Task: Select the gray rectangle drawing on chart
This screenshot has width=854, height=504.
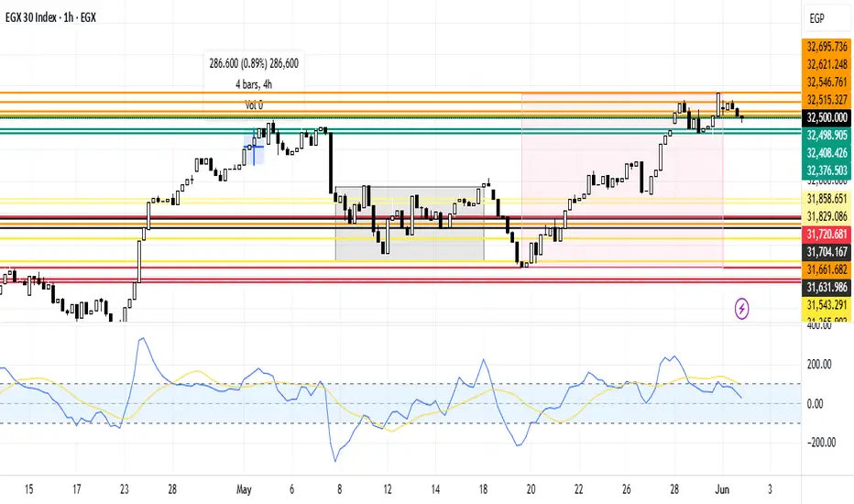Action: click(410, 224)
